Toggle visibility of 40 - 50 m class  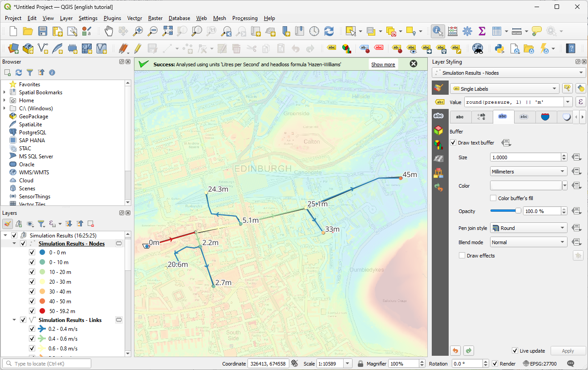[32, 302]
